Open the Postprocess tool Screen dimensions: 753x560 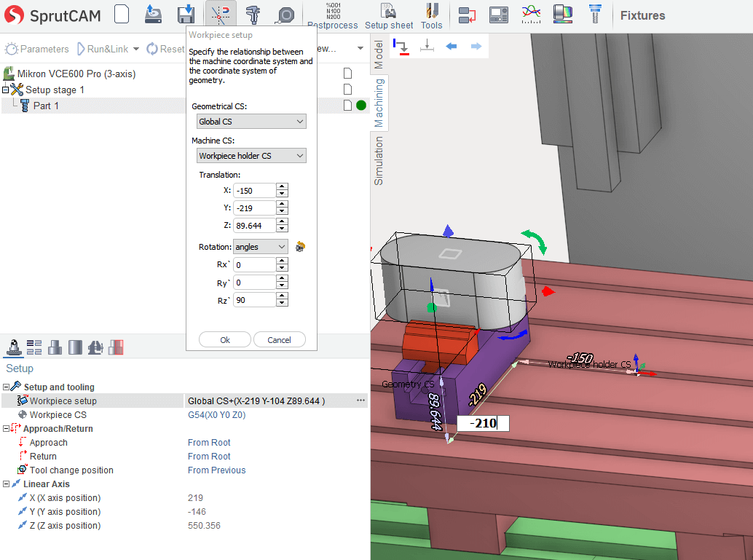[x=332, y=15]
